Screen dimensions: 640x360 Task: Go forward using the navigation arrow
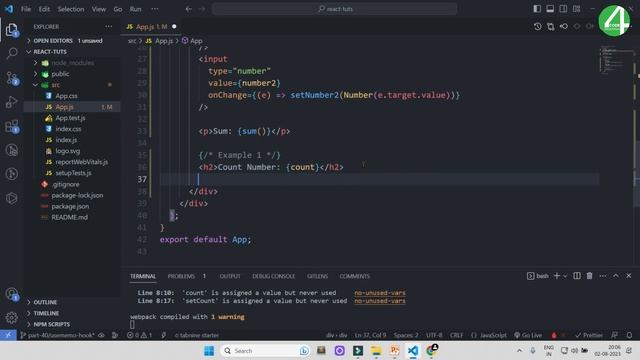(202, 9)
